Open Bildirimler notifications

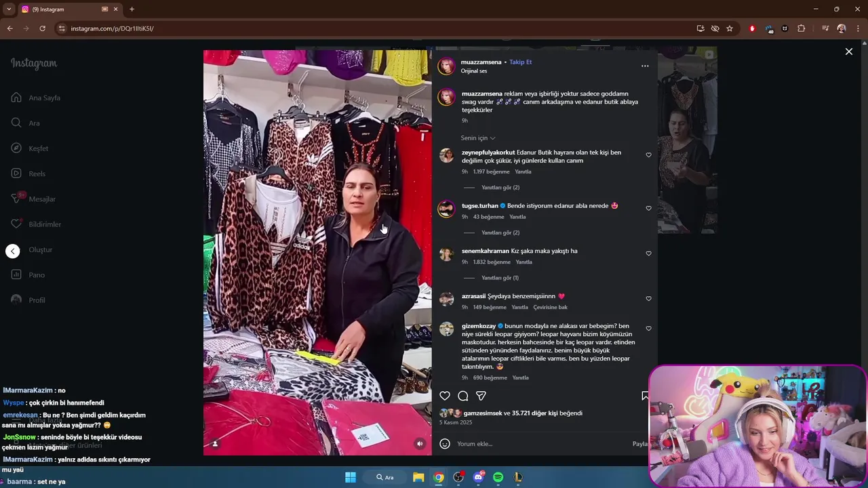click(36, 224)
